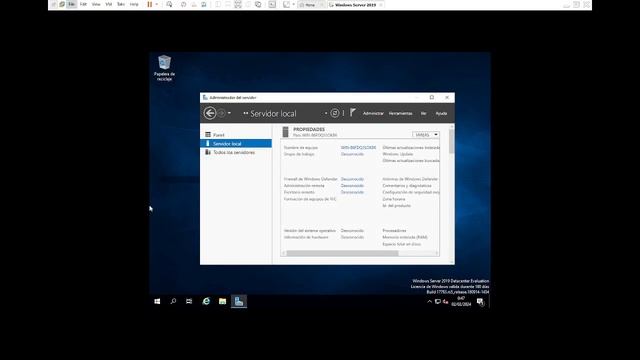Open the Ver menu
Image resolution: width=640 pixels, height=360 pixels.
coord(423,113)
